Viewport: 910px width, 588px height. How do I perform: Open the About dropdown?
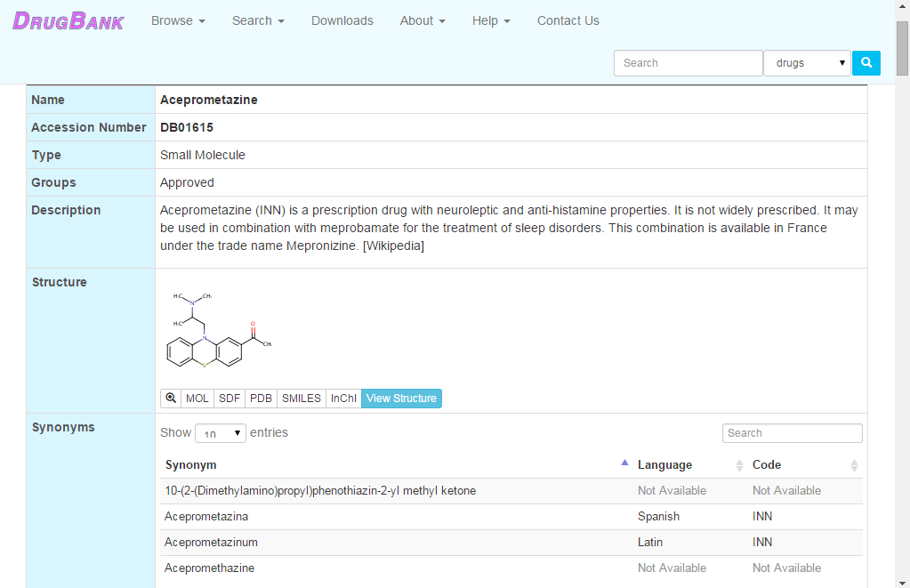(422, 20)
